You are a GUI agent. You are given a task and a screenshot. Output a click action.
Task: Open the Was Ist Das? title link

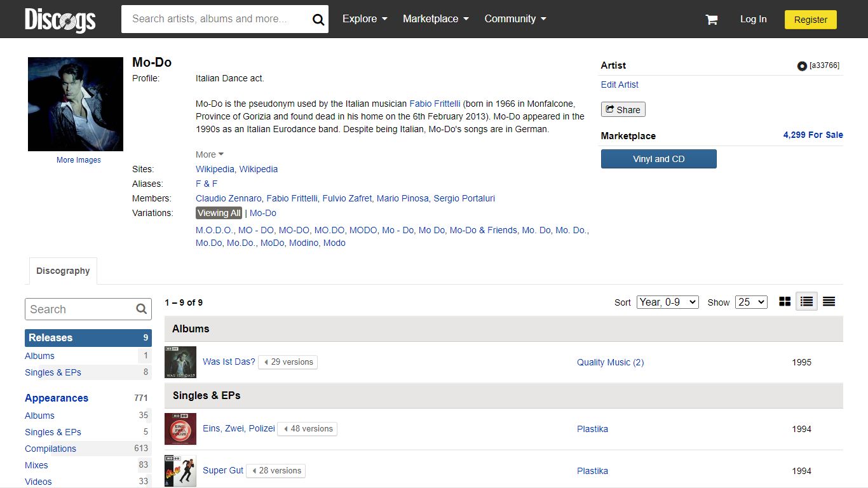(229, 362)
